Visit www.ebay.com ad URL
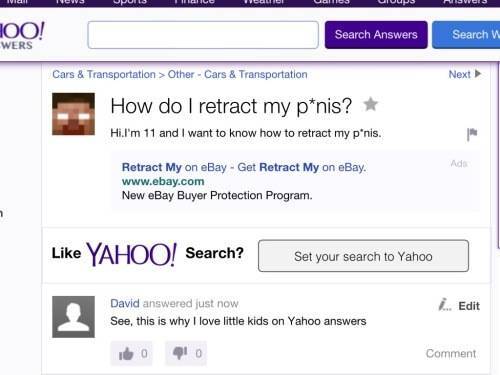Screen dimensions: 500x375 163,181
